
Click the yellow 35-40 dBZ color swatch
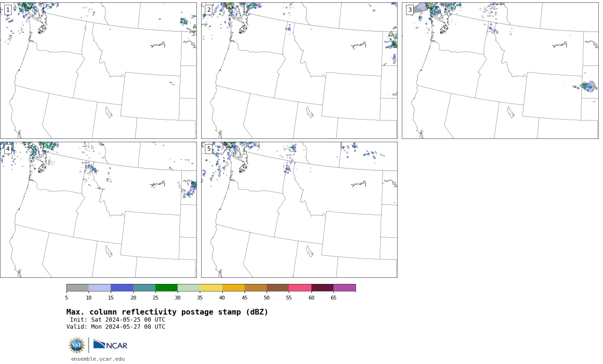[211, 288]
